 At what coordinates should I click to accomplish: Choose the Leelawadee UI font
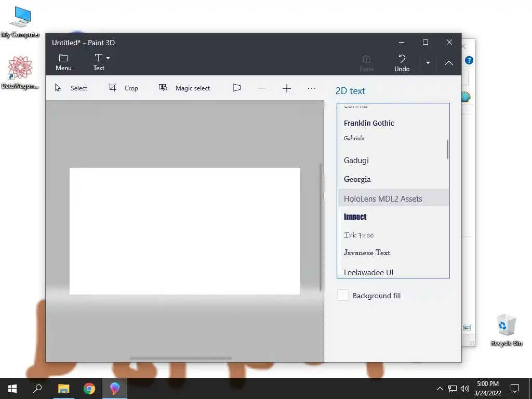[x=393, y=272]
